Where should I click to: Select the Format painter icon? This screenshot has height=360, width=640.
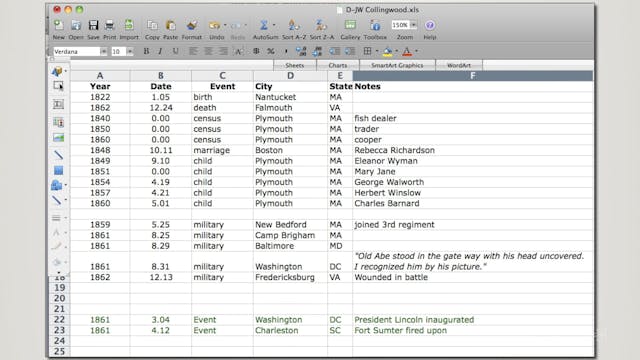click(192, 25)
